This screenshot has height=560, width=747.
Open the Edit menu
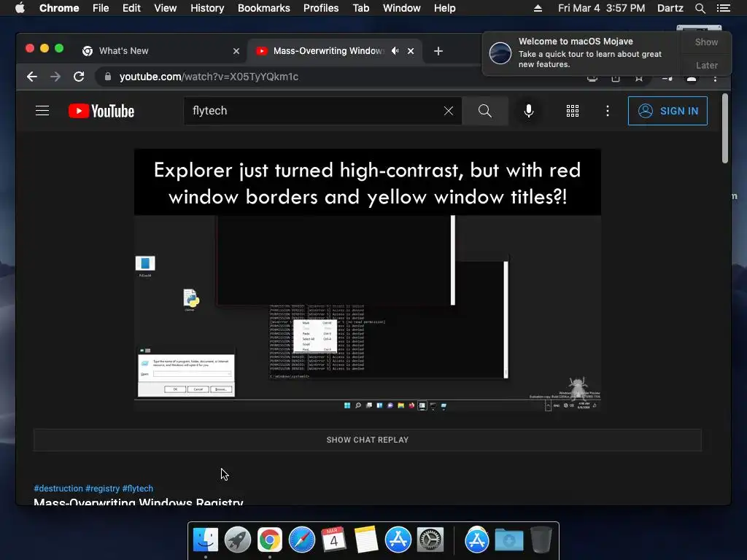point(131,8)
